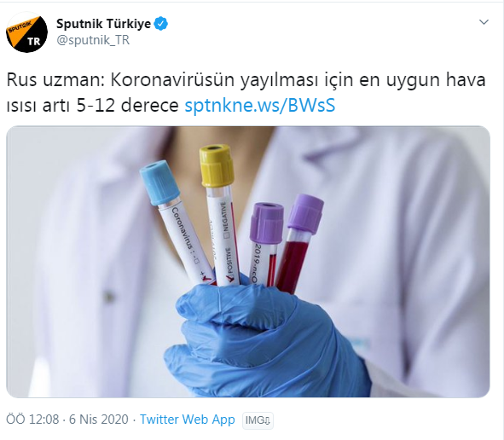Click the blue verified badge
Viewport: 504px width, 440px height.
[x=161, y=24]
